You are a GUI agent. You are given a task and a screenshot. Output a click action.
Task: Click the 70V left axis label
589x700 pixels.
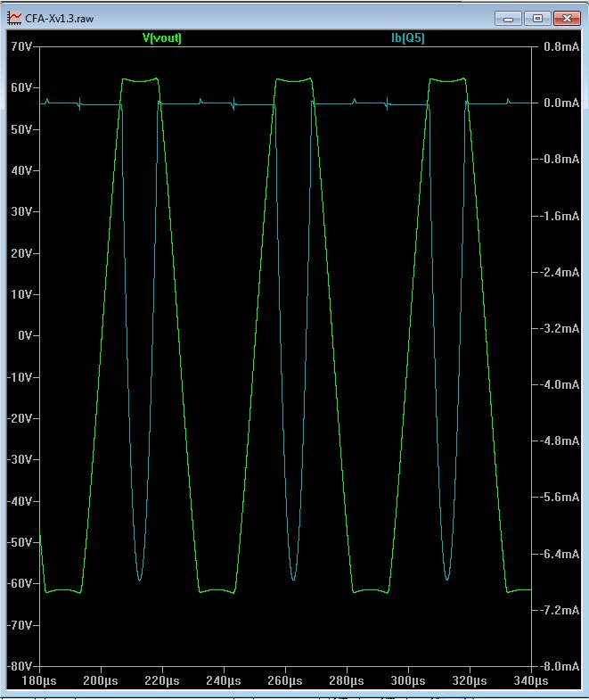point(21,46)
